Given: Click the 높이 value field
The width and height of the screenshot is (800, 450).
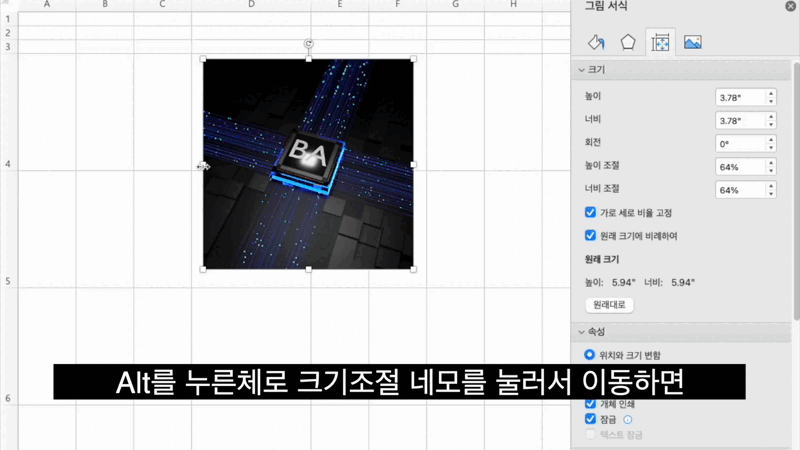Looking at the screenshot, I should tap(740, 97).
